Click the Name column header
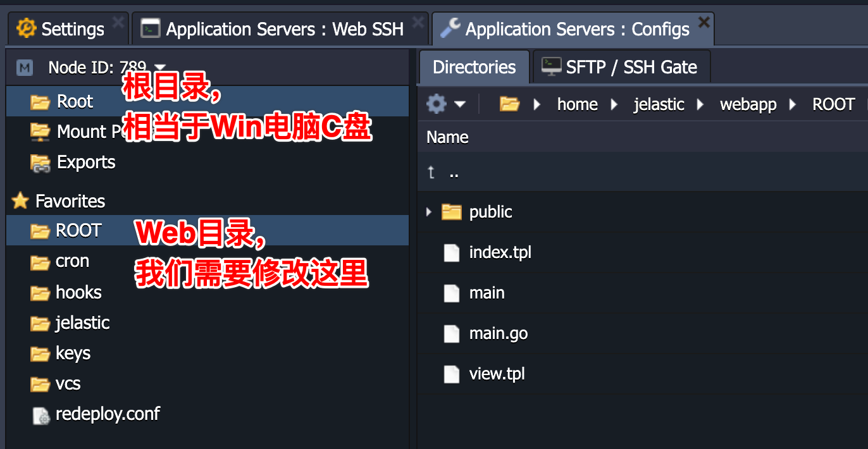The width and height of the screenshot is (868, 449). [447, 137]
